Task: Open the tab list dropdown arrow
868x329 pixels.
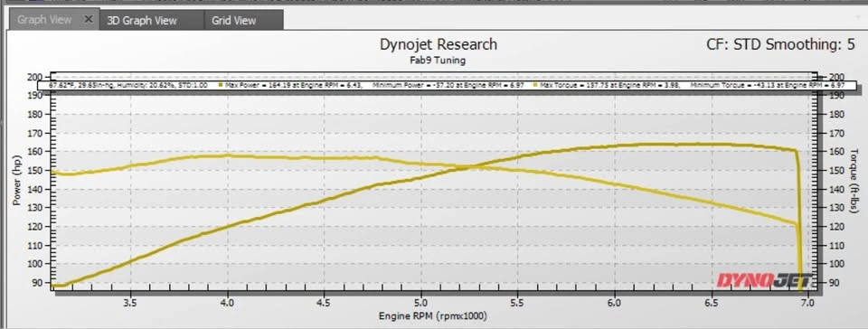Action: tap(857, 18)
